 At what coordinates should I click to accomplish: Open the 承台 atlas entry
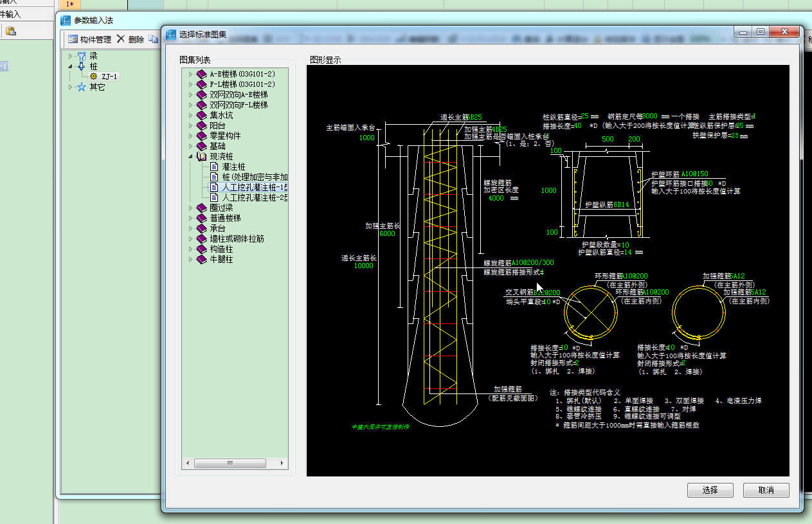[217, 228]
